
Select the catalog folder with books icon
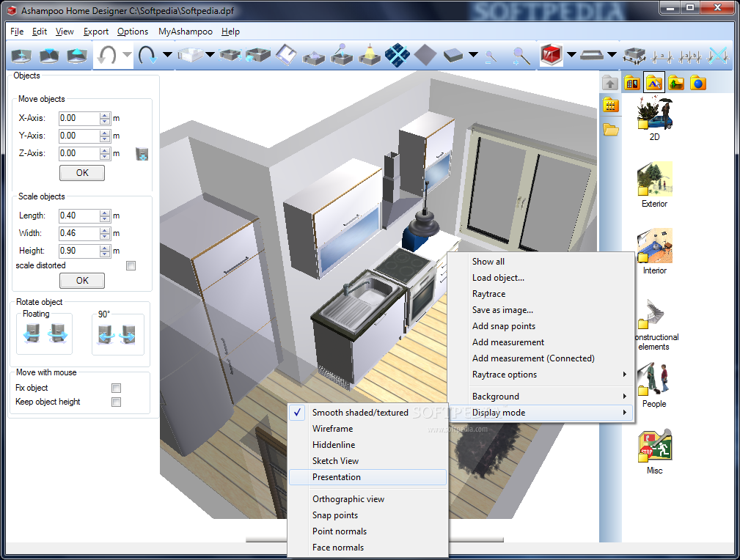[x=632, y=84]
